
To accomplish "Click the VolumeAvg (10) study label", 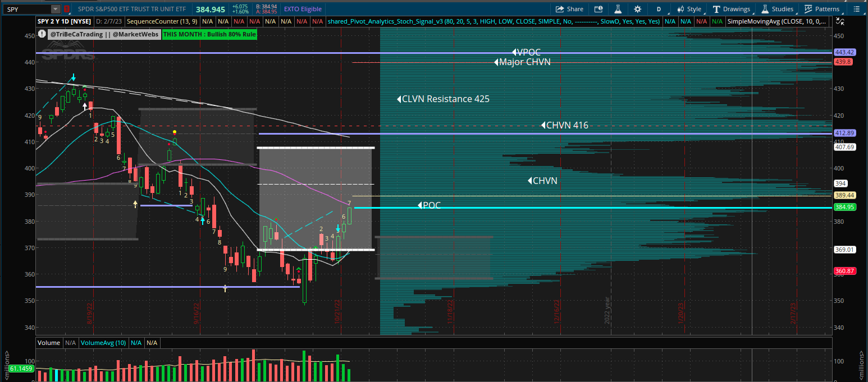I will pyautogui.click(x=103, y=342).
